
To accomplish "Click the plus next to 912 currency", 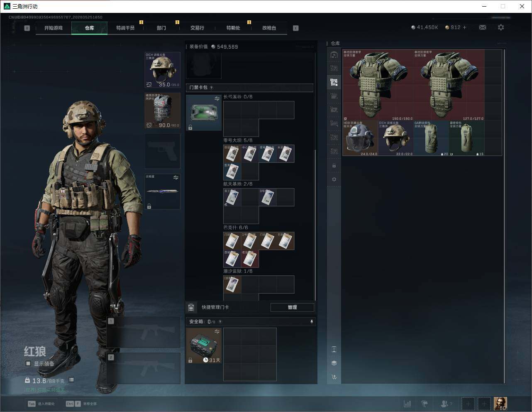I will tap(464, 27).
